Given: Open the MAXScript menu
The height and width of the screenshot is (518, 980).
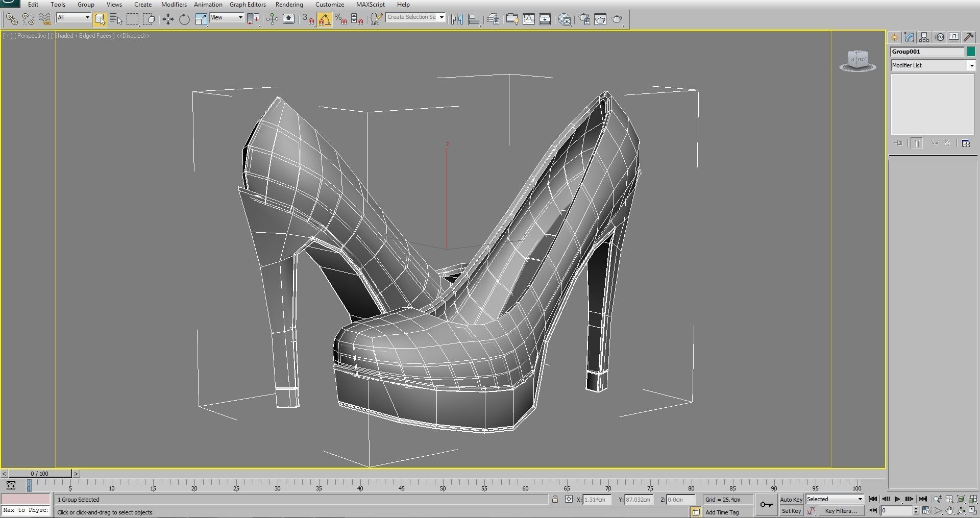Looking at the screenshot, I should pos(370,5).
